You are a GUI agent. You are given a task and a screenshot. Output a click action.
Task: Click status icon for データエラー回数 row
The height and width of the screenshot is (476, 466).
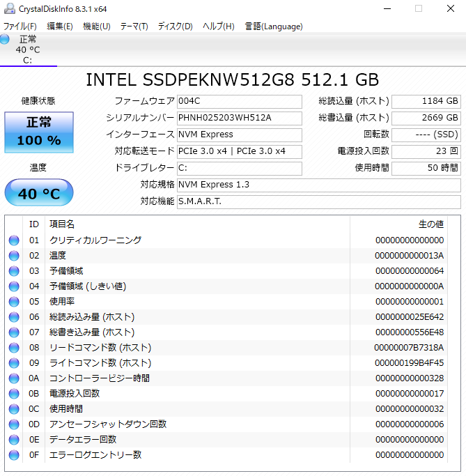click(x=14, y=440)
